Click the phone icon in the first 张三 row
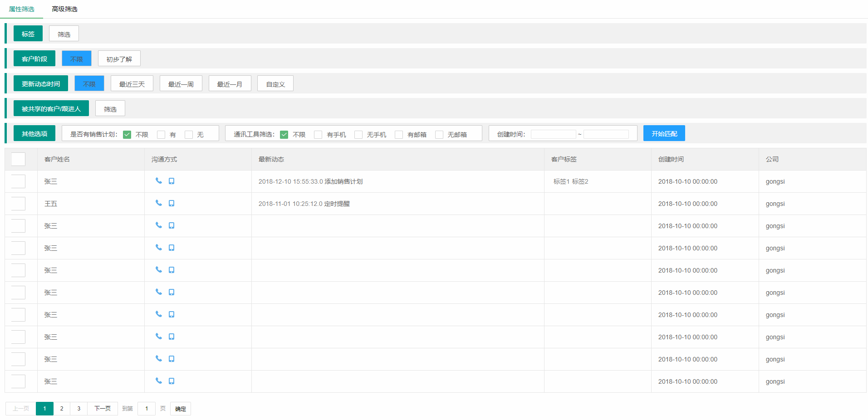The image size is (868, 420). point(158,181)
